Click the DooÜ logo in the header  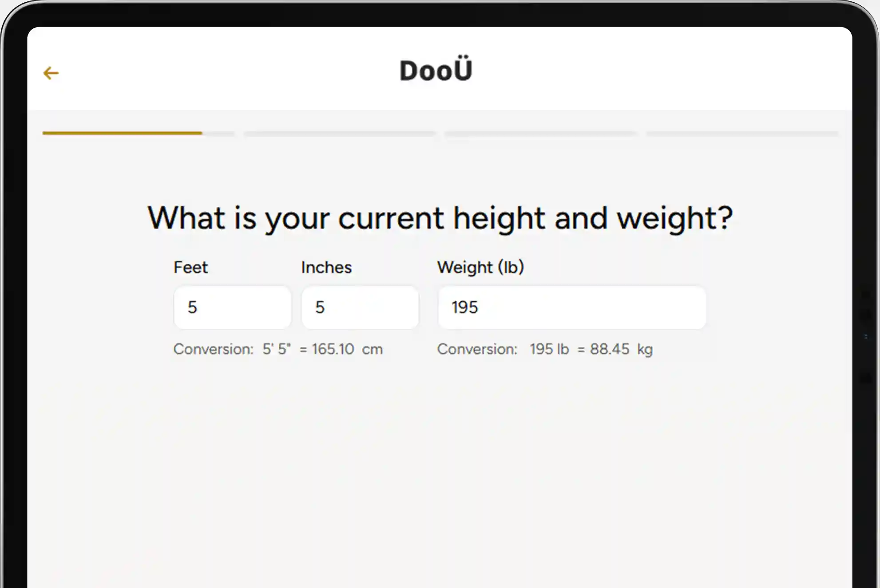pos(436,70)
